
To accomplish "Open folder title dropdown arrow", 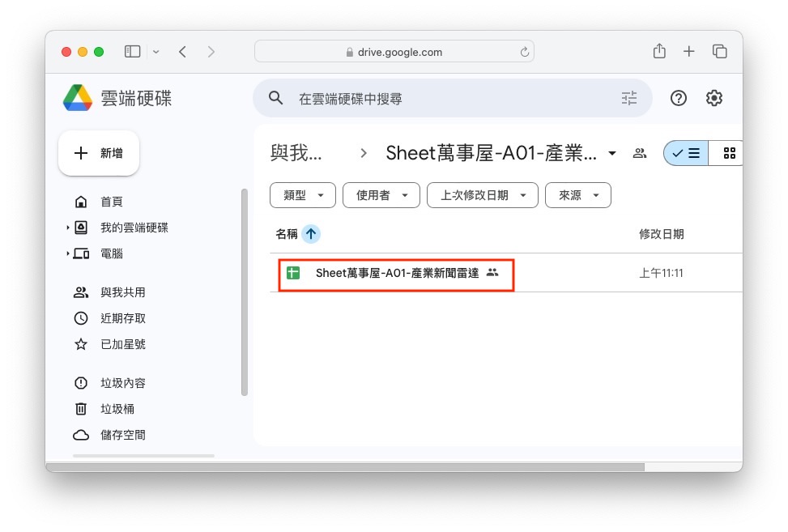I will pos(612,153).
